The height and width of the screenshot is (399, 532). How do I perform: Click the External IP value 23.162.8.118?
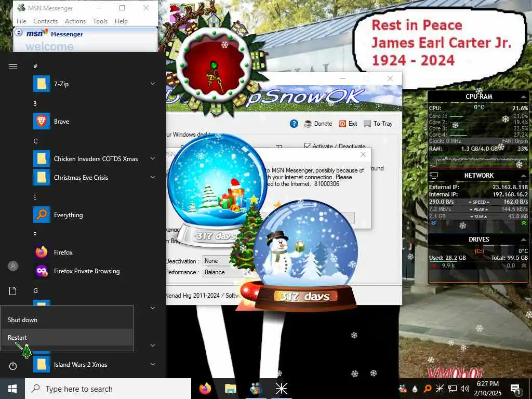click(510, 187)
